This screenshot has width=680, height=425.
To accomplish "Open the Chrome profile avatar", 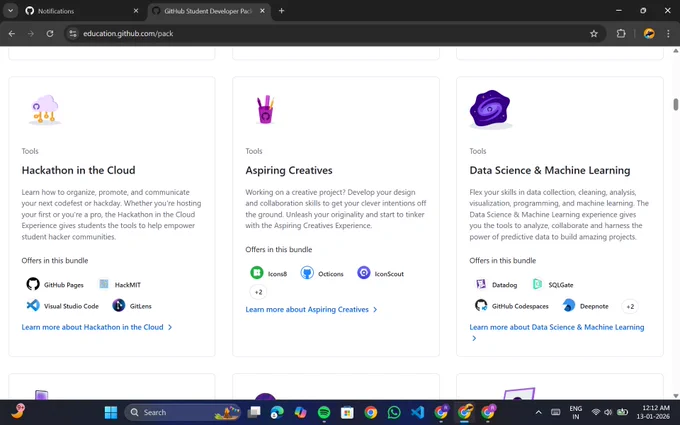I will coord(649,33).
